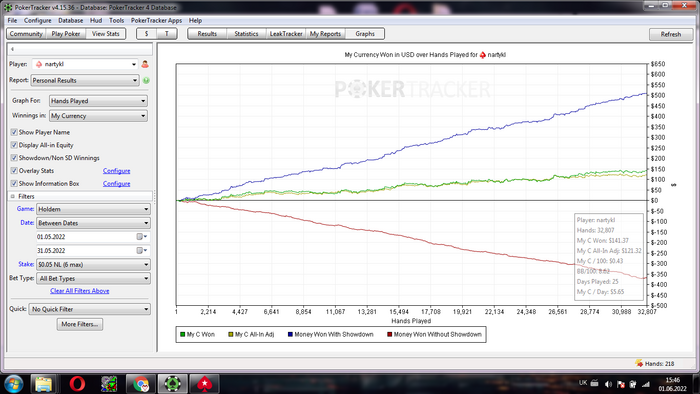Open the Help menu

[x=195, y=21]
